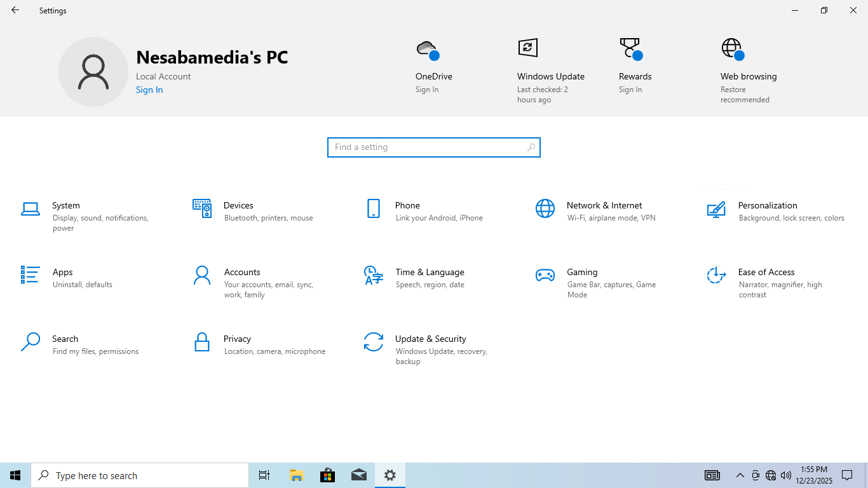Open the Gaming controller icon
The width and height of the screenshot is (868, 488).
click(545, 275)
